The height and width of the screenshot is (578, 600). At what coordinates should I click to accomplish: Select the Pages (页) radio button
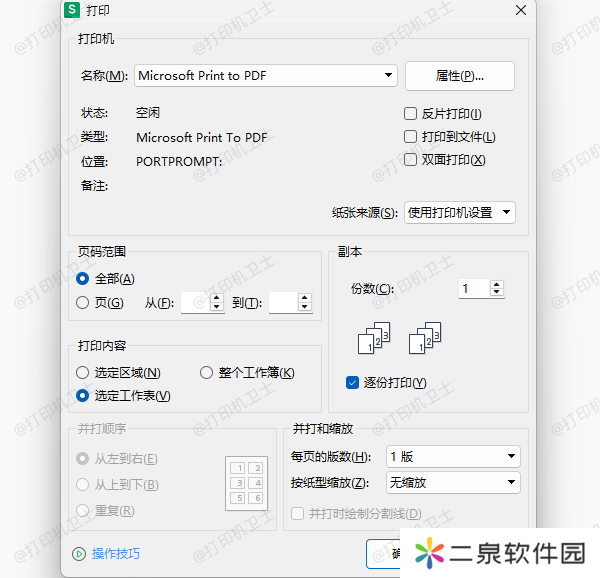tap(83, 303)
